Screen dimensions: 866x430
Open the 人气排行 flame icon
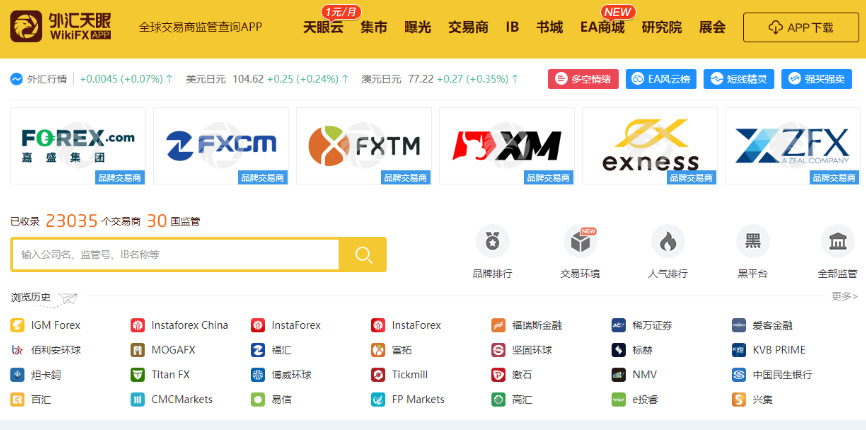coord(668,241)
